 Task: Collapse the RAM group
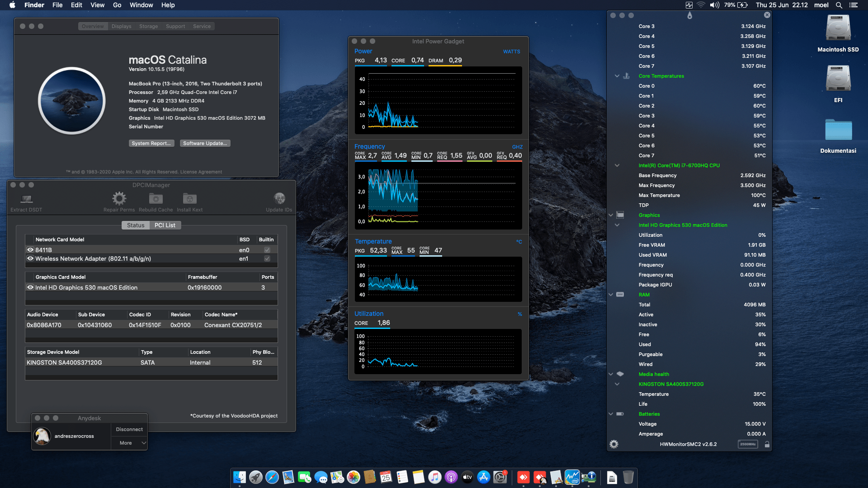pyautogui.click(x=611, y=295)
